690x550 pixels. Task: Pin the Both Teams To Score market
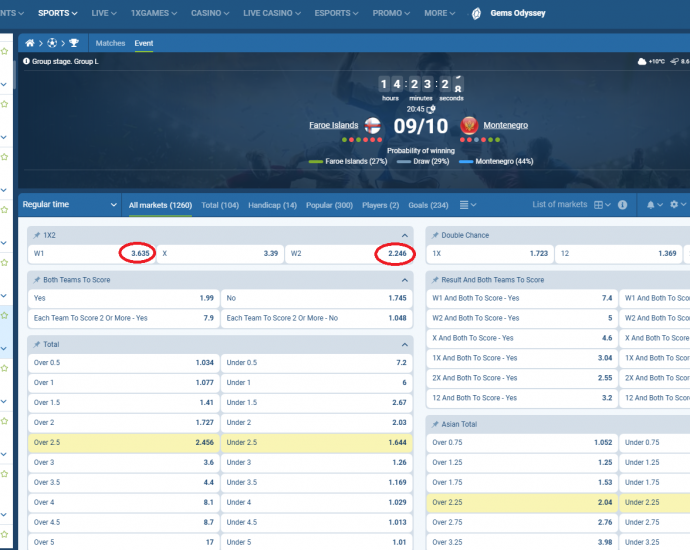(x=37, y=280)
